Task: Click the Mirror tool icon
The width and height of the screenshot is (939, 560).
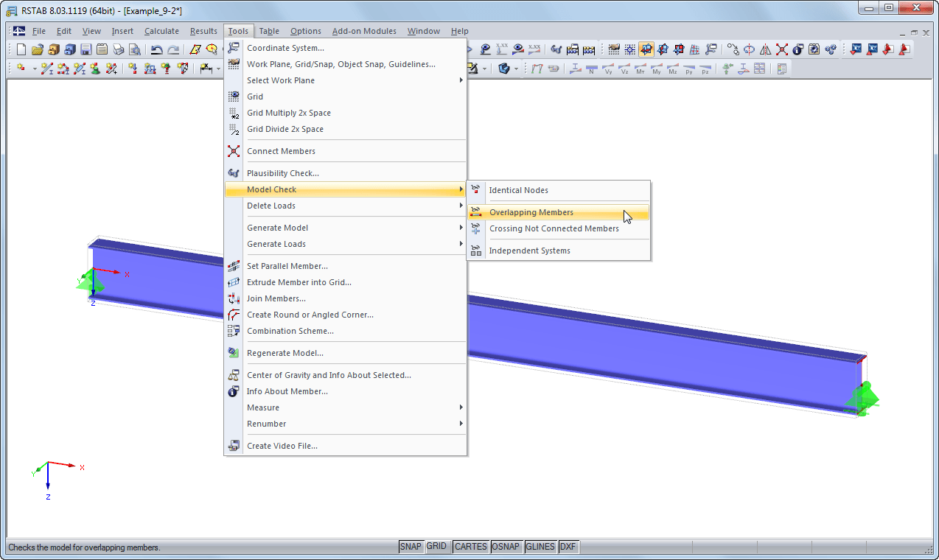Action: click(765, 49)
